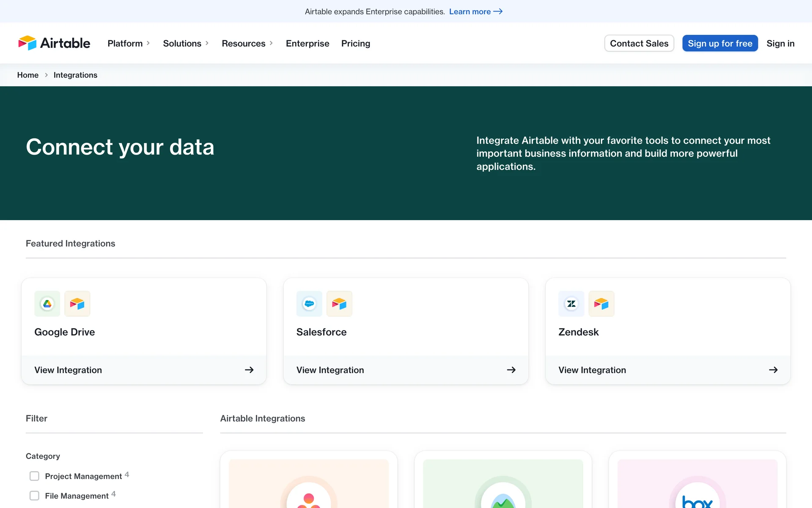The width and height of the screenshot is (812, 508).
Task: Check the File Management category filter
Action: pyautogui.click(x=35, y=496)
